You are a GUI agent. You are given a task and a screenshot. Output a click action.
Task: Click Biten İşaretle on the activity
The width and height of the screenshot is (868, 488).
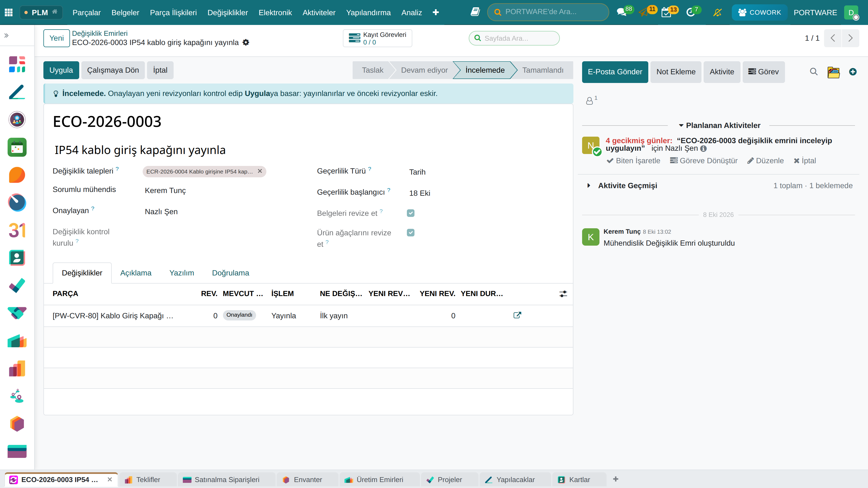pos(633,161)
